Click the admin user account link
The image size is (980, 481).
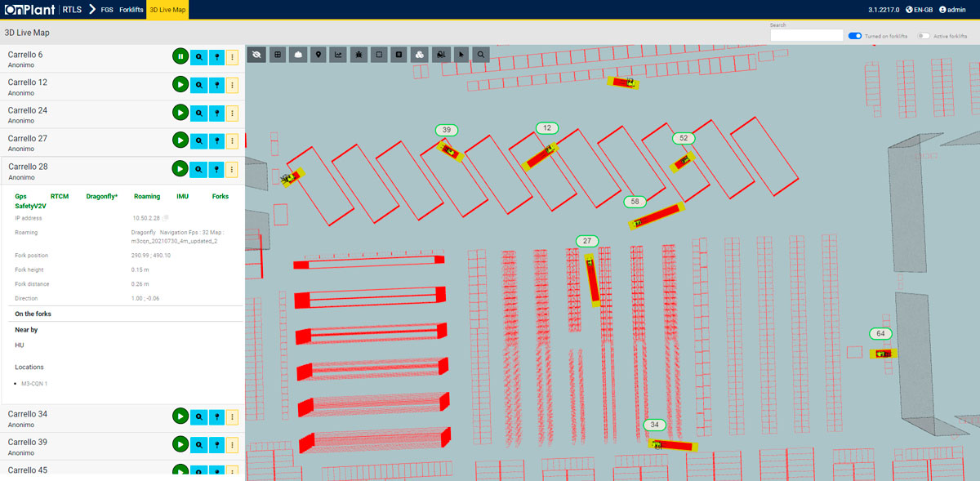click(x=952, y=9)
